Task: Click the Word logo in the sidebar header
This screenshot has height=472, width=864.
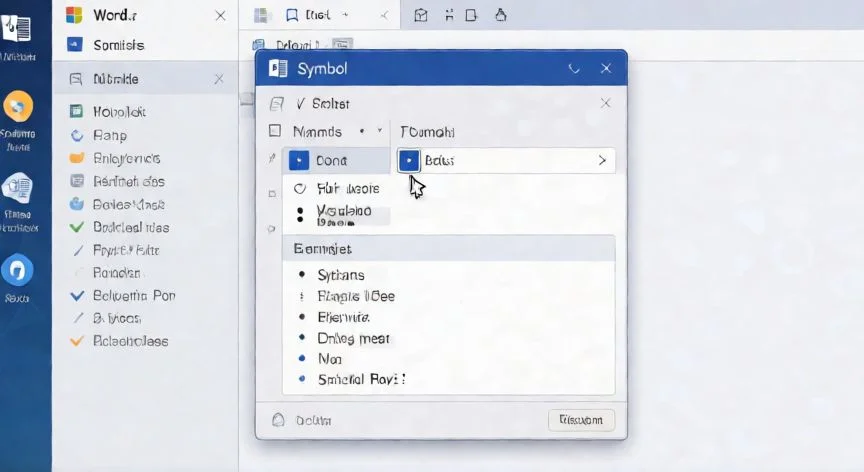Action: tap(74, 15)
